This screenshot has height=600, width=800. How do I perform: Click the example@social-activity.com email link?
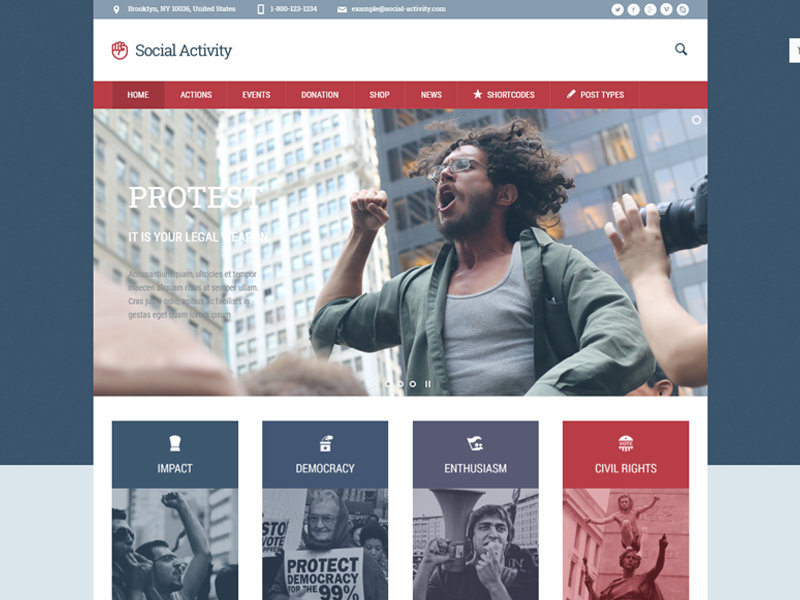point(398,9)
